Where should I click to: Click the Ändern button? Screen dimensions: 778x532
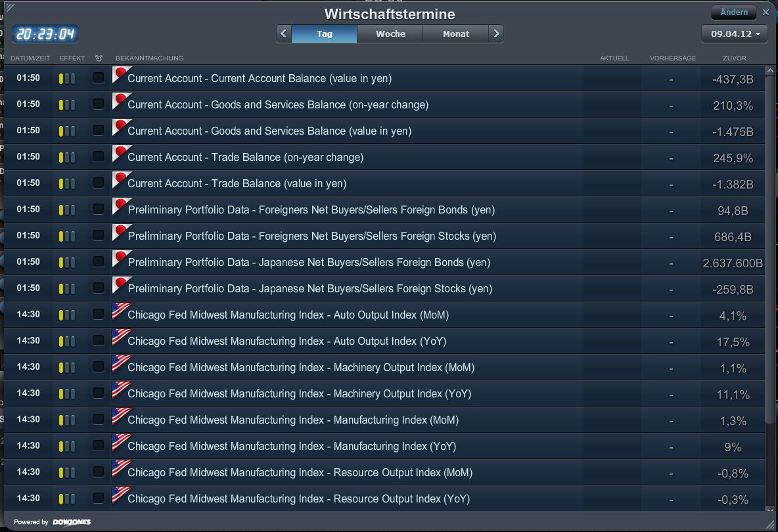(x=734, y=12)
